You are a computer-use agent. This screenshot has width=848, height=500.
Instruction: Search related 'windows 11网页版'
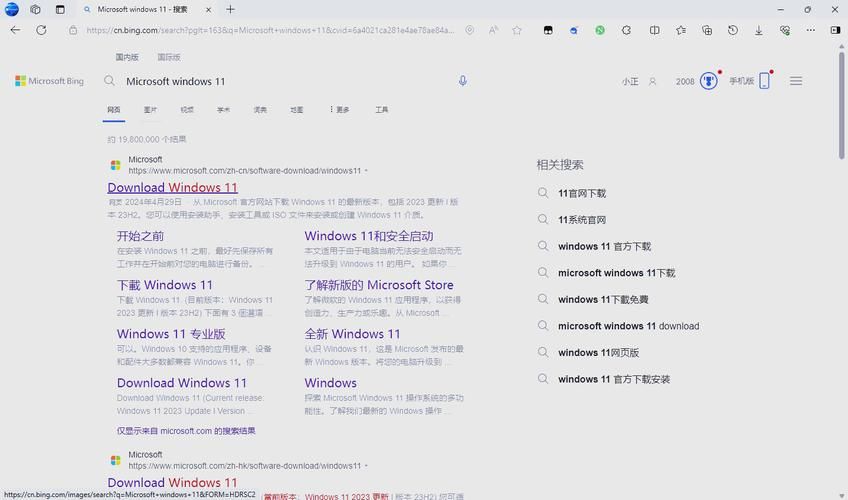point(599,352)
